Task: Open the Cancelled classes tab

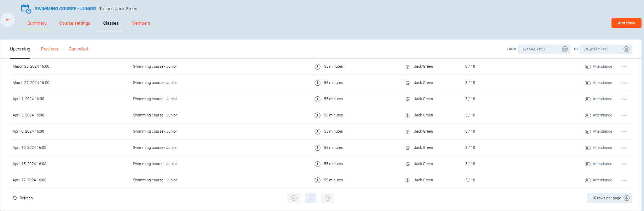Action: tap(78, 49)
